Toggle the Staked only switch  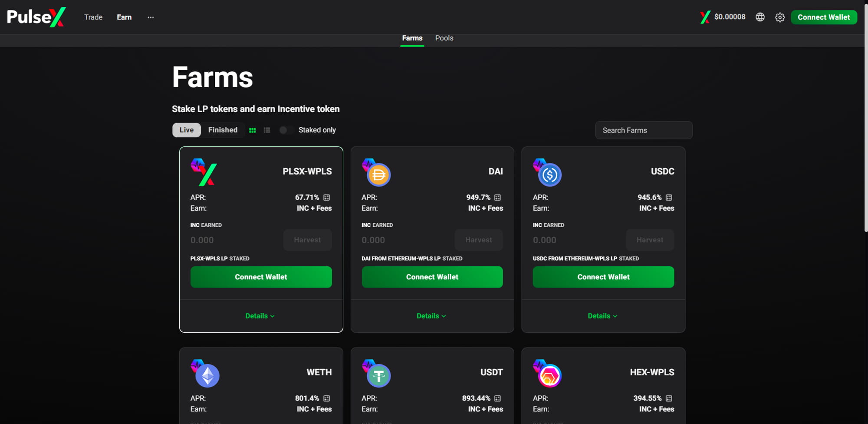pyautogui.click(x=286, y=130)
